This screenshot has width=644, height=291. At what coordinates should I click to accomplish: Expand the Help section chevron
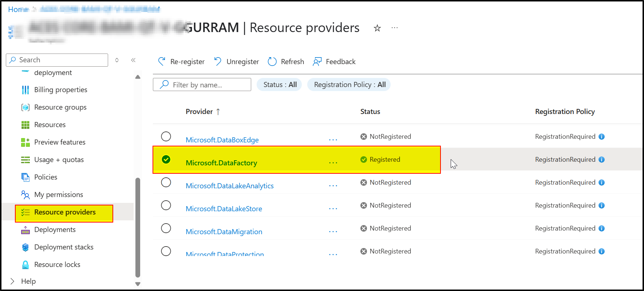12,281
